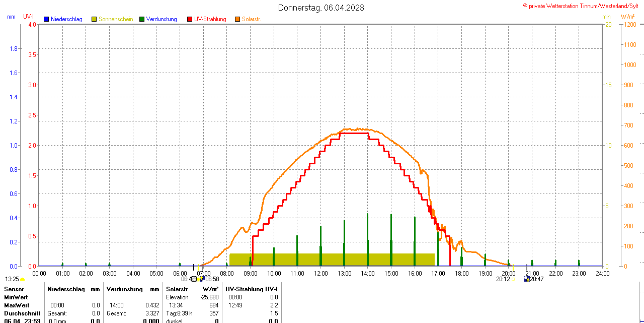Click the 18:00 label on the time axis
This screenshot has height=323, width=644.
pyautogui.click(x=461, y=273)
